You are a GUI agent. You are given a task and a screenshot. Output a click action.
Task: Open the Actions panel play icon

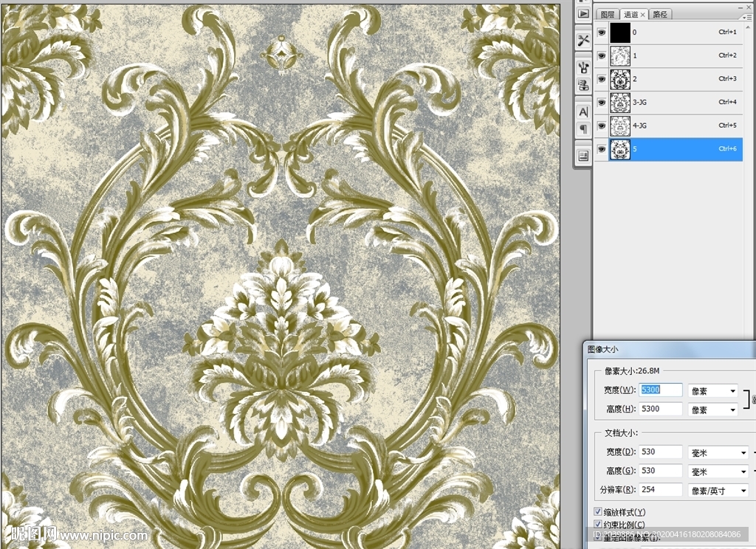[x=583, y=13]
